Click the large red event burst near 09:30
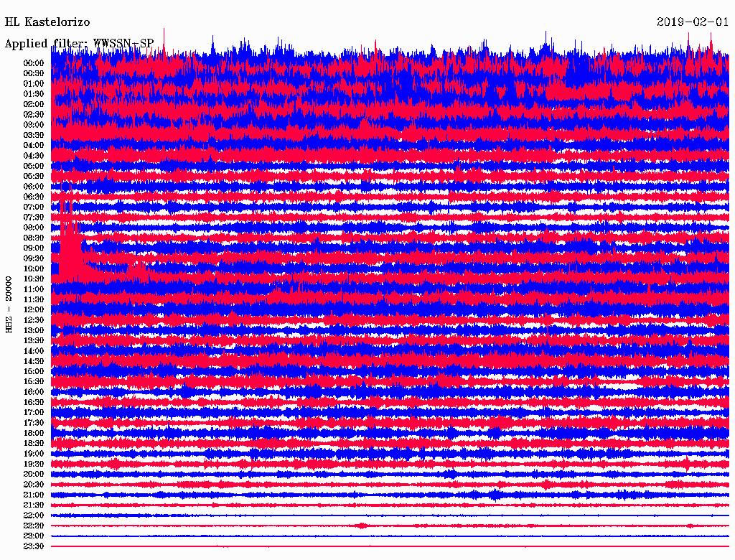Screen dimensions: 735x560 (70, 244)
